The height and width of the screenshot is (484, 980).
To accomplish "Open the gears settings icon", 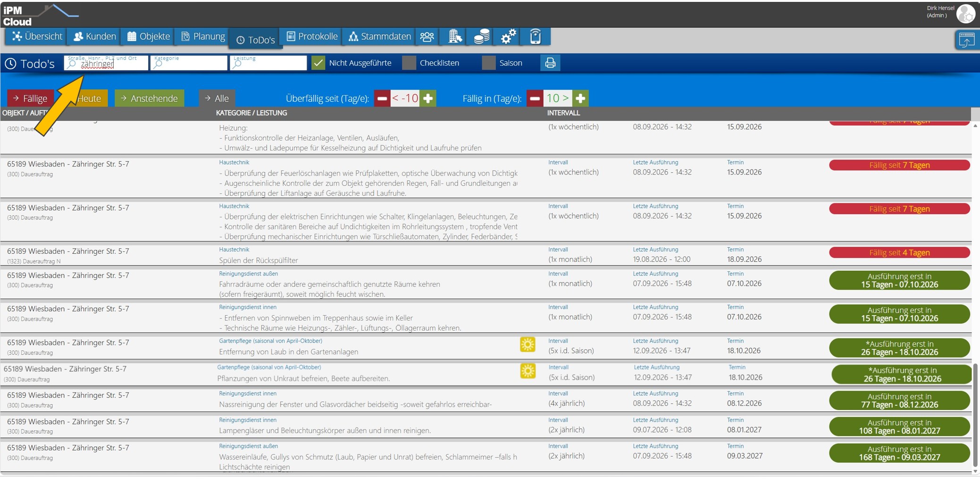I will [508, 36].
